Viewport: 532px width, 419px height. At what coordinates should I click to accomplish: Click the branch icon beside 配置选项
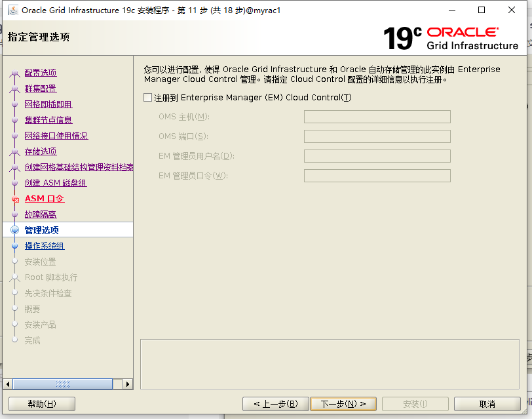pos(14,73)
